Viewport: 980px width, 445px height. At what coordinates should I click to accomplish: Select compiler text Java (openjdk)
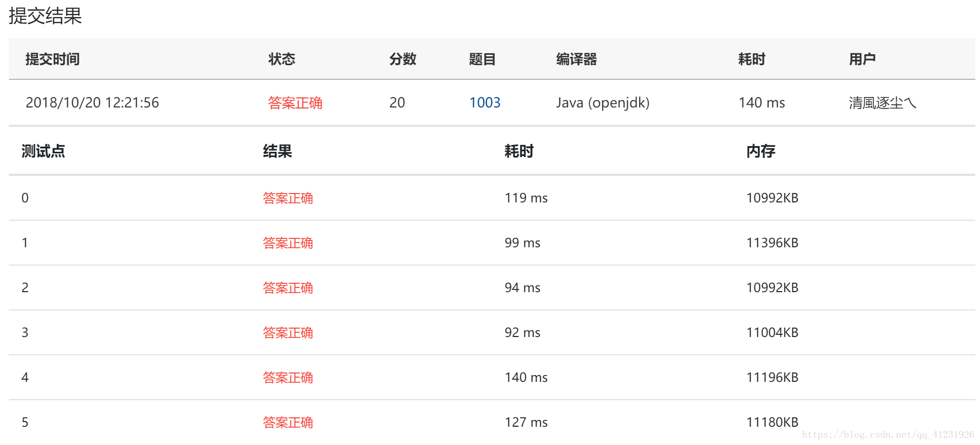pyautogui.click(x=603, y=103)
